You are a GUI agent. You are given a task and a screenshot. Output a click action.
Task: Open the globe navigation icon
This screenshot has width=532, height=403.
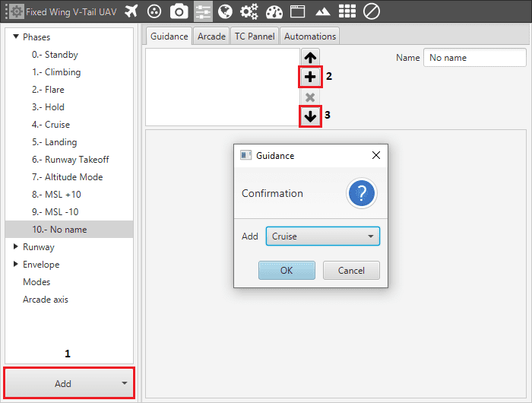225,11
